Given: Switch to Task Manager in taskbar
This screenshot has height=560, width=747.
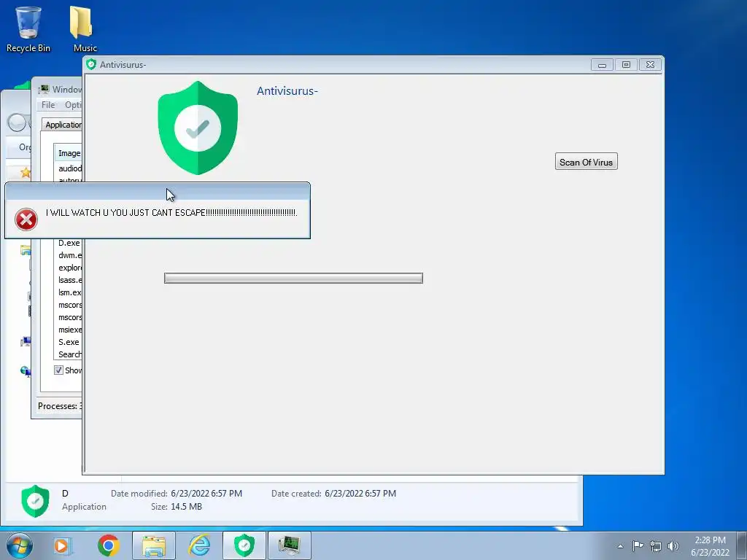Looking at the screenshot, I should pos(290,545).
